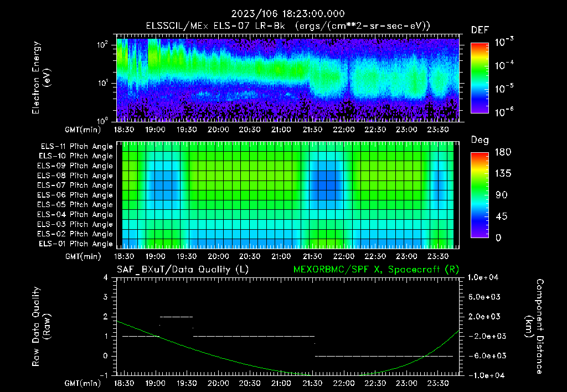Viewport: 567px width, 392px height.
Task: Click the DEF color bar in top panel
Action: click(x=480, y=78)
